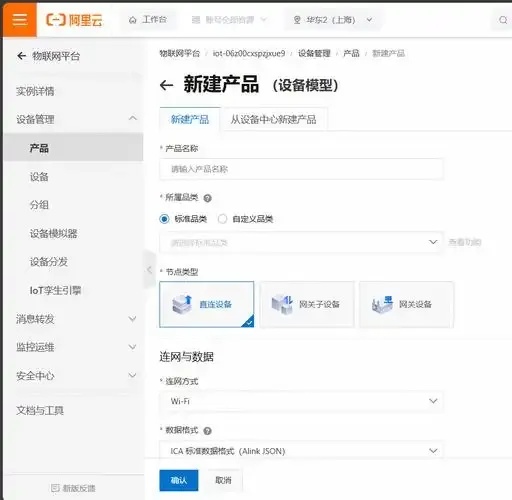The image size is (512, 500).
Task: Select 分组 in the sidebar
Action: [39, 205]
